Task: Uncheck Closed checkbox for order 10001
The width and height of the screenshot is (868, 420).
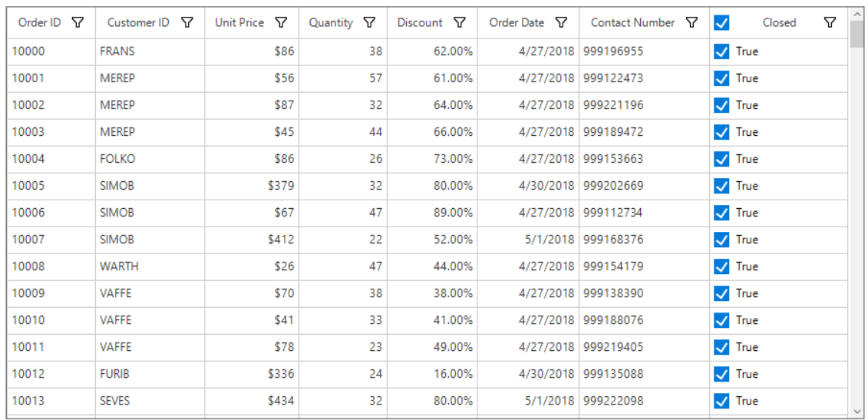Action: pyautogui.click(x=721, y=78)
